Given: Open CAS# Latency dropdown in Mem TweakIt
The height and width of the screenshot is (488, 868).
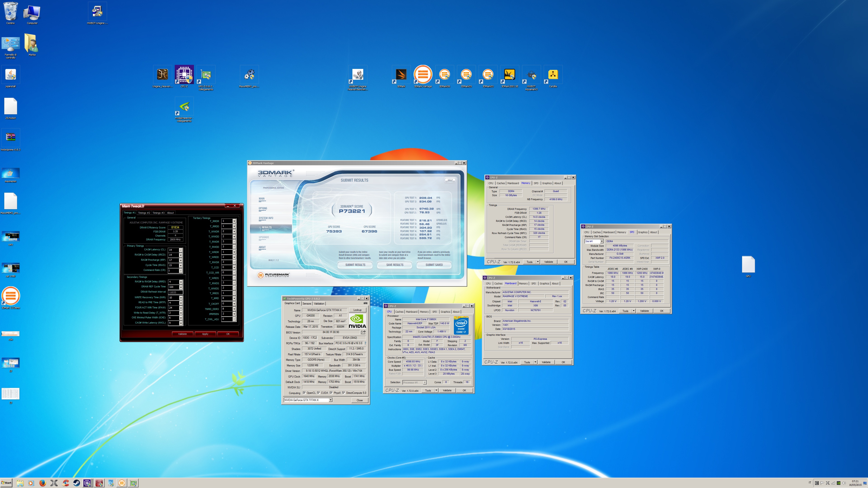Looking at the screenshot, I should click(x=181, y=250).
